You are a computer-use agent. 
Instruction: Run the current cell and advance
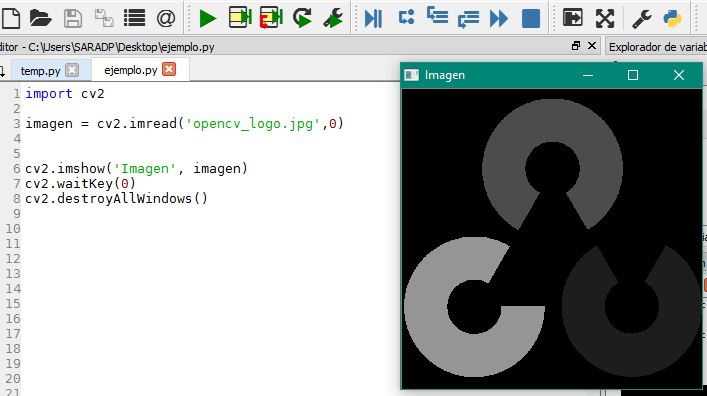pos(271,18)
